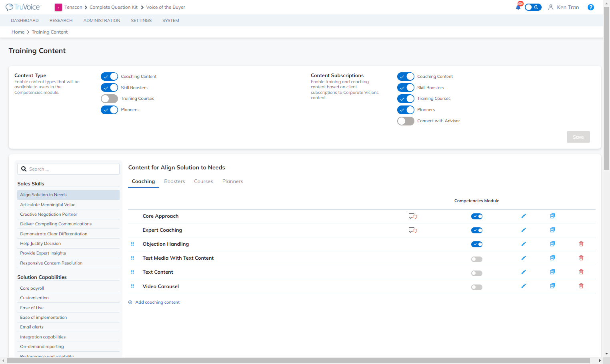
Task: Enable Training Courses under Content Type
Action: point(109,99)
